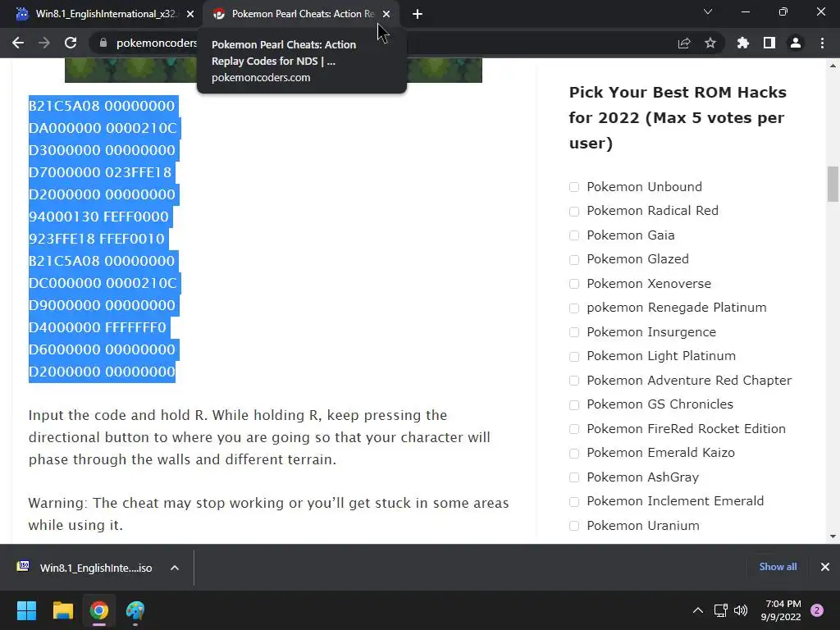The image size is (840, 630).
Task: Close the Pokemon Pearl Cheats tab
Action: click(386, 14)
